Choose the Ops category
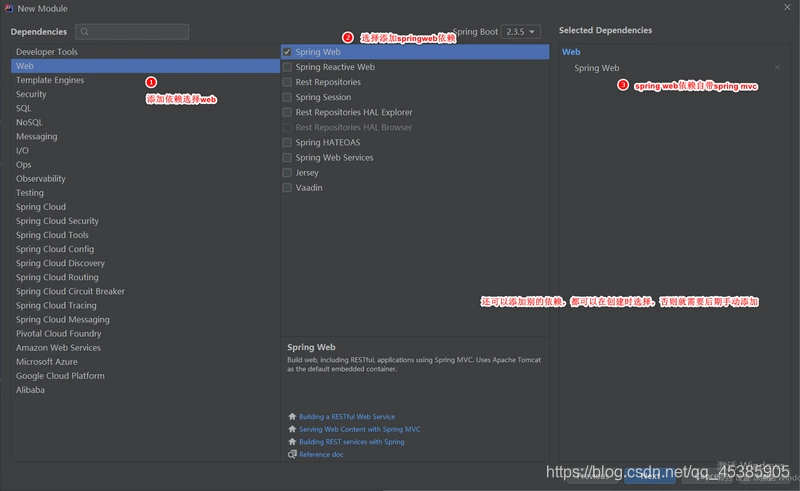This screenshot has height=491, width=800. tap(145, 164)
